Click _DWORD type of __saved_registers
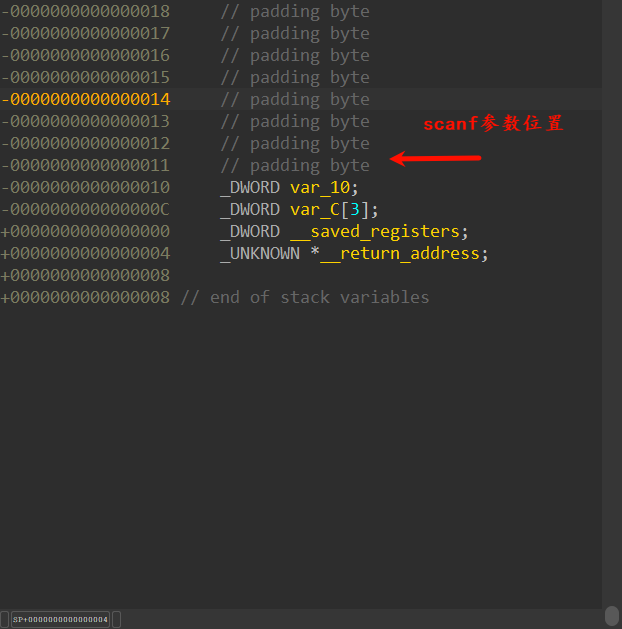622x629 pixels. coord(250,232)
